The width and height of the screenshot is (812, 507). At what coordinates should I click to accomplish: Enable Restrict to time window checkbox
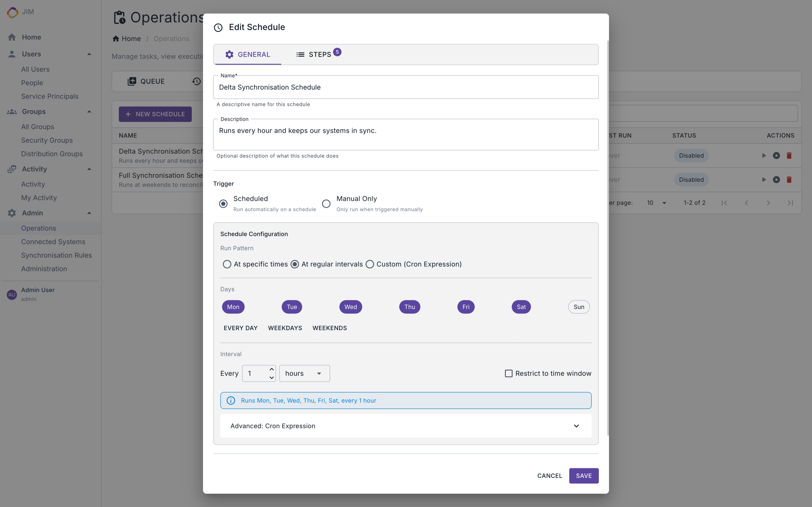point(509,374)
